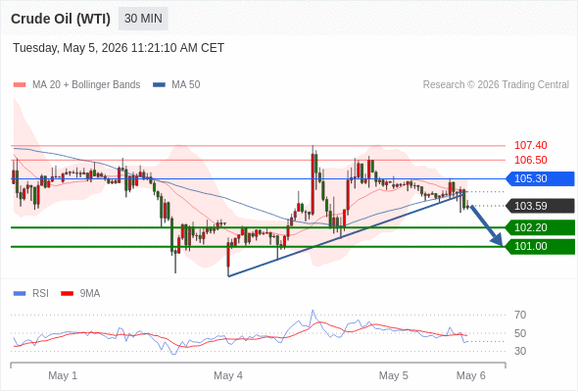Click the blue downward forecast arrow

pos(487,225)
